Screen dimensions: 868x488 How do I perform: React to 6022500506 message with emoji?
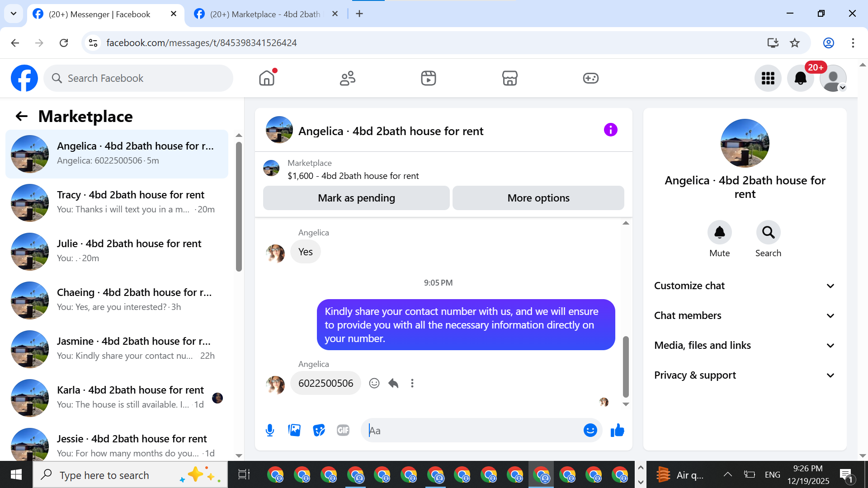point(374,383)
